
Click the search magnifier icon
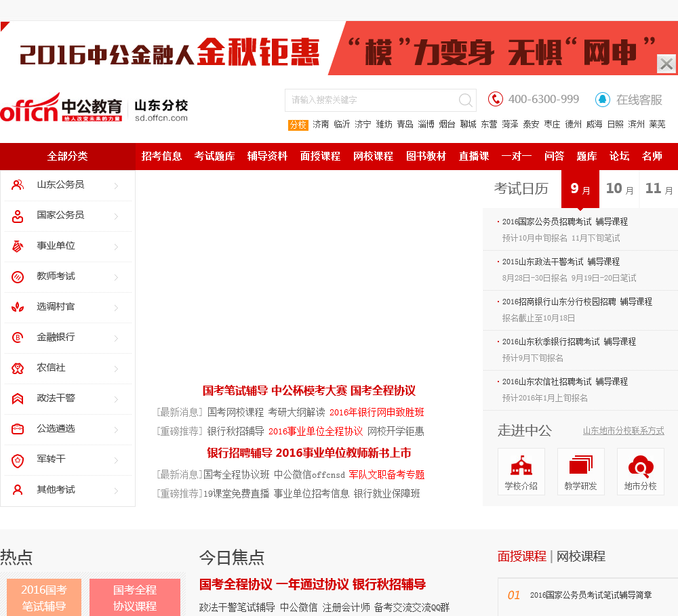pyautogui.click(x=465, y=100)
